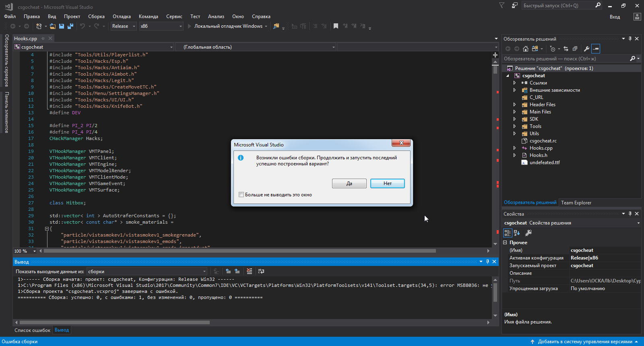This screenshot has width=644, height=346.
Task: Click the 'Нет' button in dialog
Action: click(388, 183)
